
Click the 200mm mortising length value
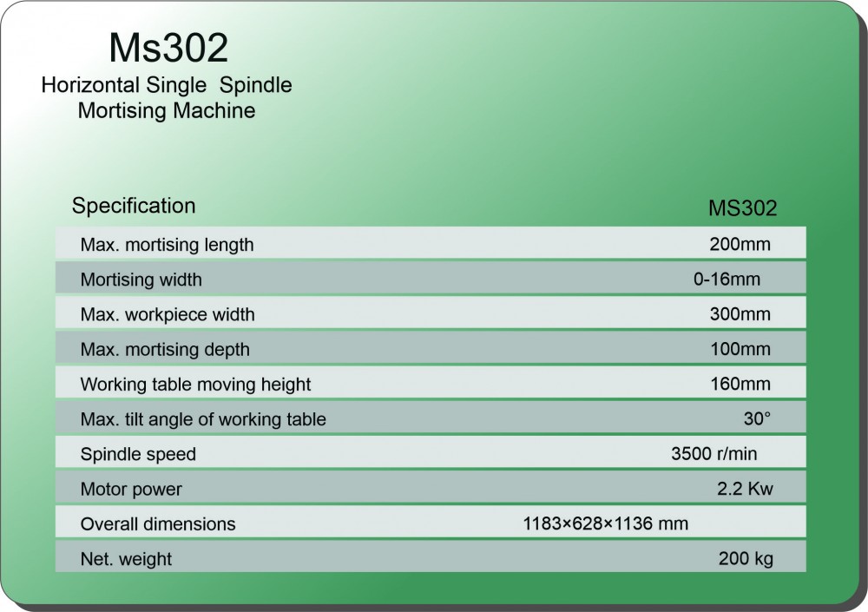(x=740, y=245)
